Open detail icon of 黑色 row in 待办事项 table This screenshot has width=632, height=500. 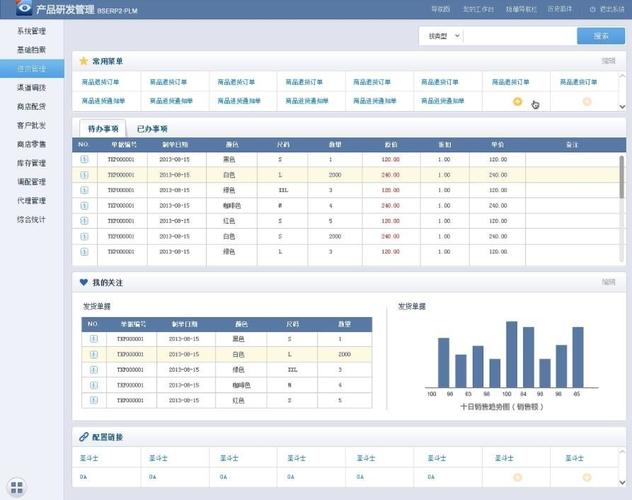84,159
